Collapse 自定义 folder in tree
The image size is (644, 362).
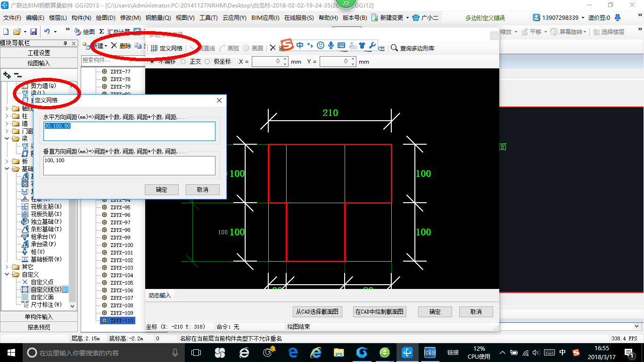(x=7, y=274)
